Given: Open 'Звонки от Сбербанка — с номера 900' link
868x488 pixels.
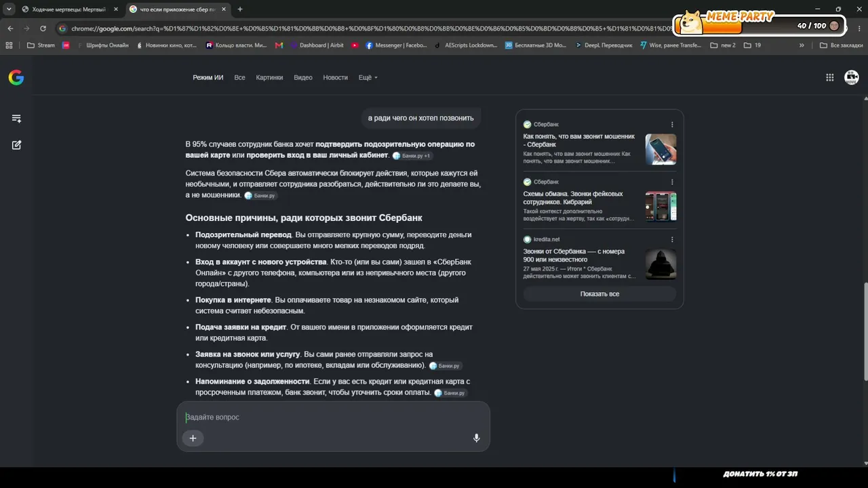Looking at the screenshot, I should point(573,256).
